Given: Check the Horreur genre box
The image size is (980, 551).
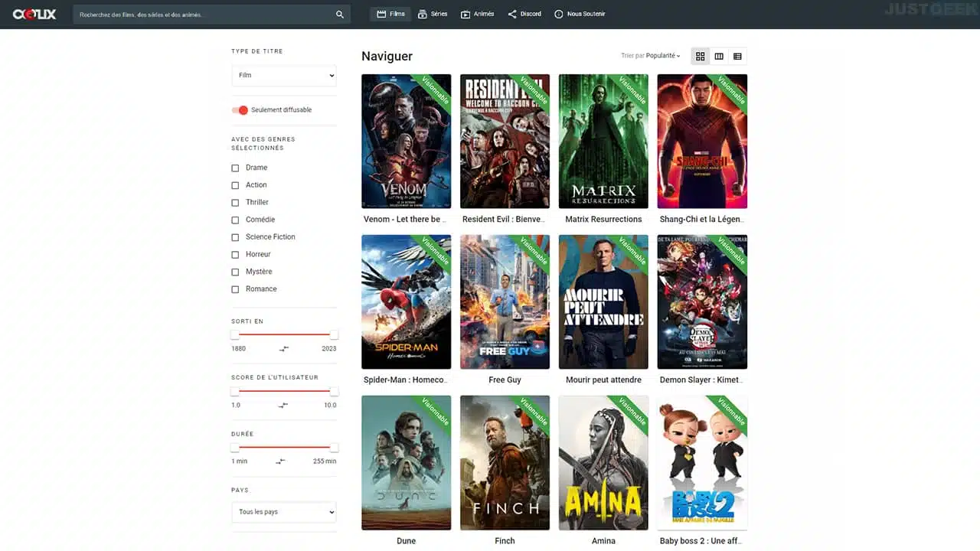Looking at the screenshot, I should click(235, 254).
